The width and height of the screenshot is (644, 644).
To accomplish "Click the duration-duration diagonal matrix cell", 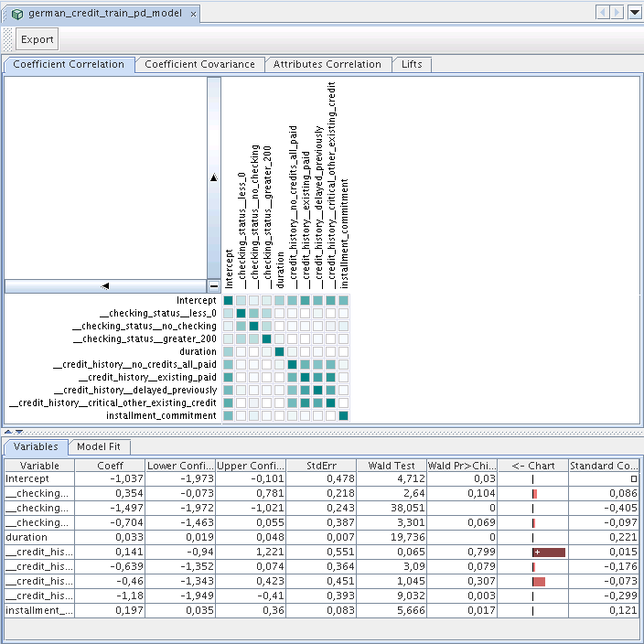I will tap(279, 351).
